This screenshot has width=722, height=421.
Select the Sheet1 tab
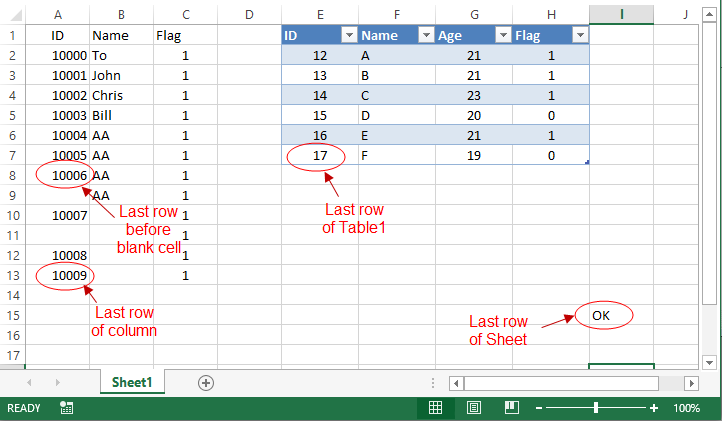[x=132, y=382]
